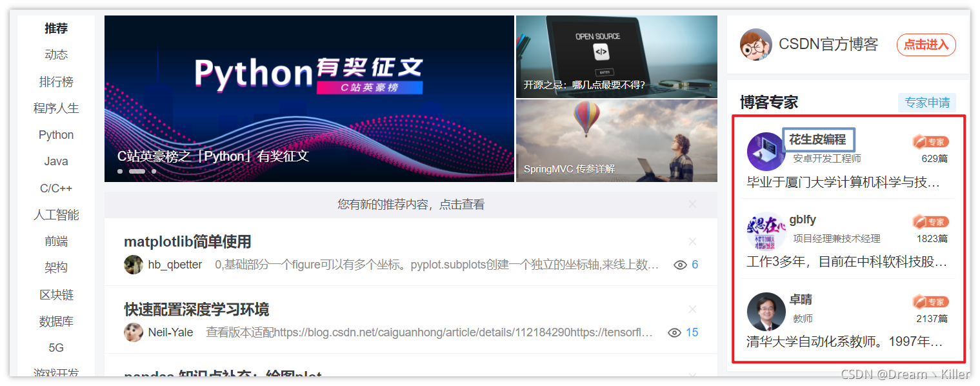Click the expert name 花生皮编程
The width and height of the screenshot is (980, 386).
(817, 139)
